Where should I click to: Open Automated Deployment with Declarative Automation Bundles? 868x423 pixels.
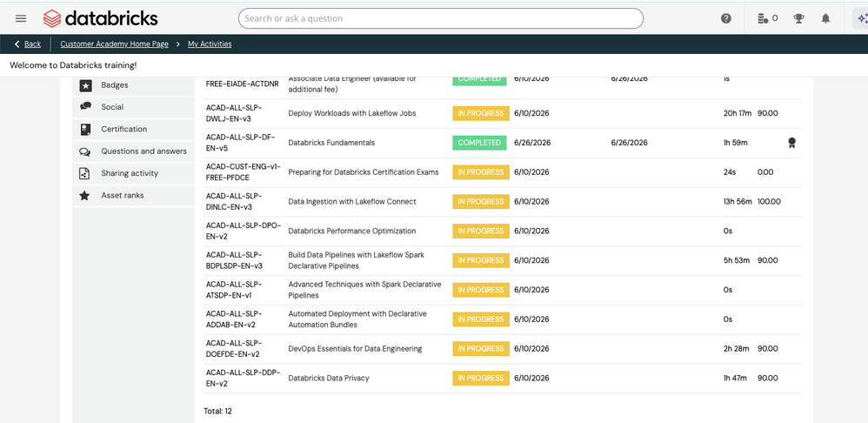point(357,319)
